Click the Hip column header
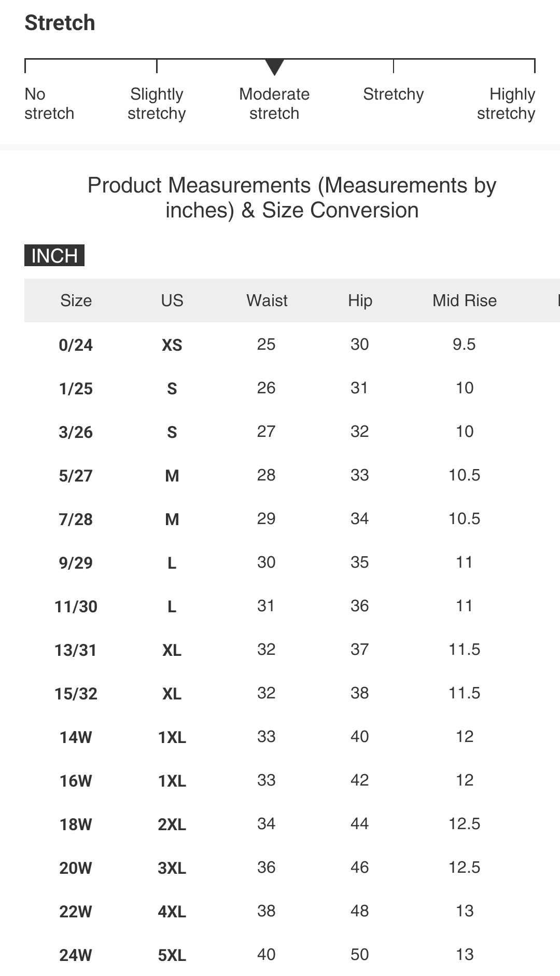The image size is (560, 976). (x=360, y=300)
